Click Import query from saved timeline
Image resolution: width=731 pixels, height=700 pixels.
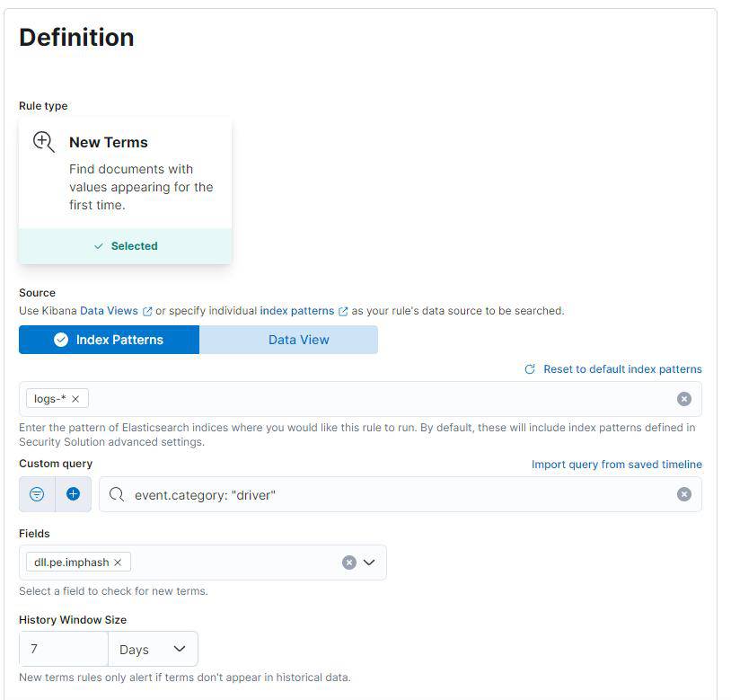[616, 465]
